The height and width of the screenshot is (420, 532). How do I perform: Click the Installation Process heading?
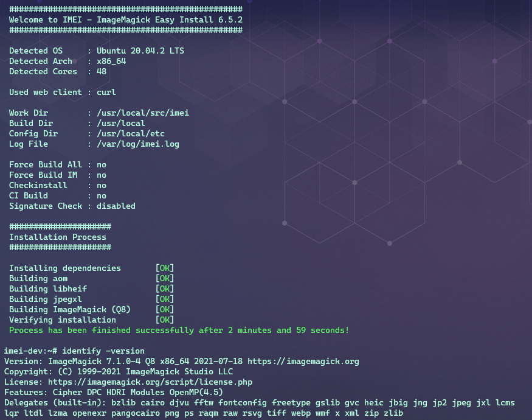pos(58,237)
